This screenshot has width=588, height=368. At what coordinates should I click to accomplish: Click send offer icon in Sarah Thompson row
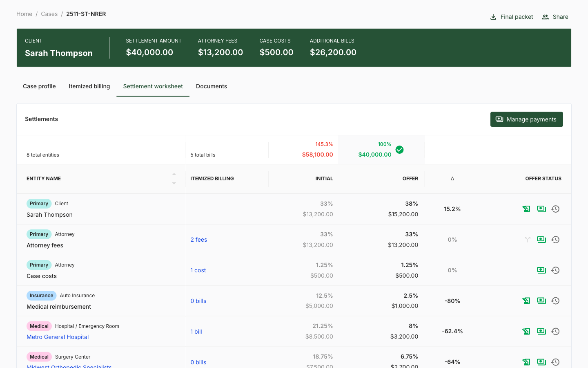pos(526,209)
